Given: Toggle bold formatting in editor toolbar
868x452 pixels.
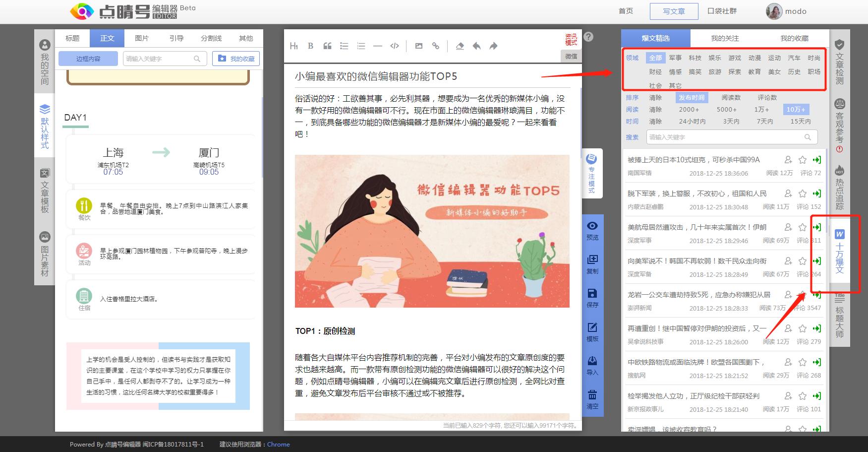Looking at the screenshot, I should [310, 46].
